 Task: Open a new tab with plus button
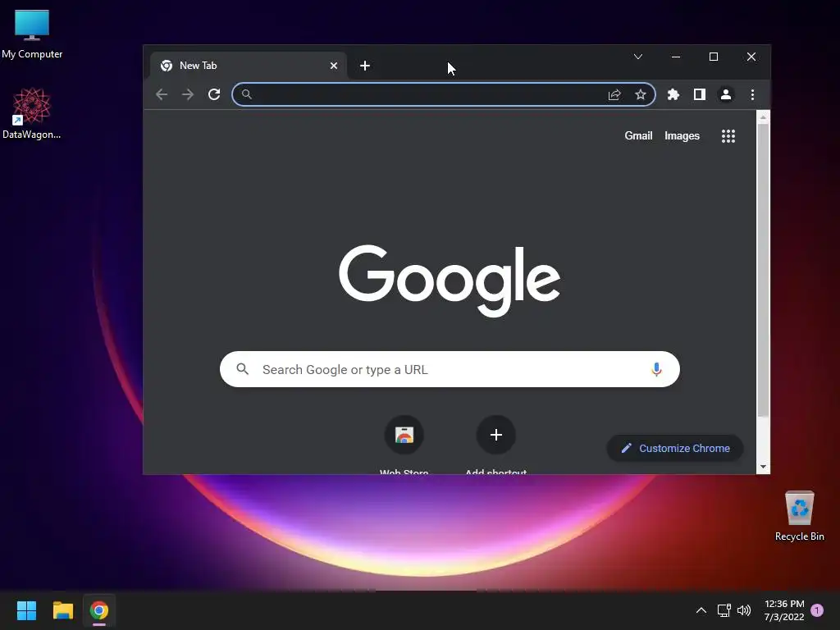365,66
